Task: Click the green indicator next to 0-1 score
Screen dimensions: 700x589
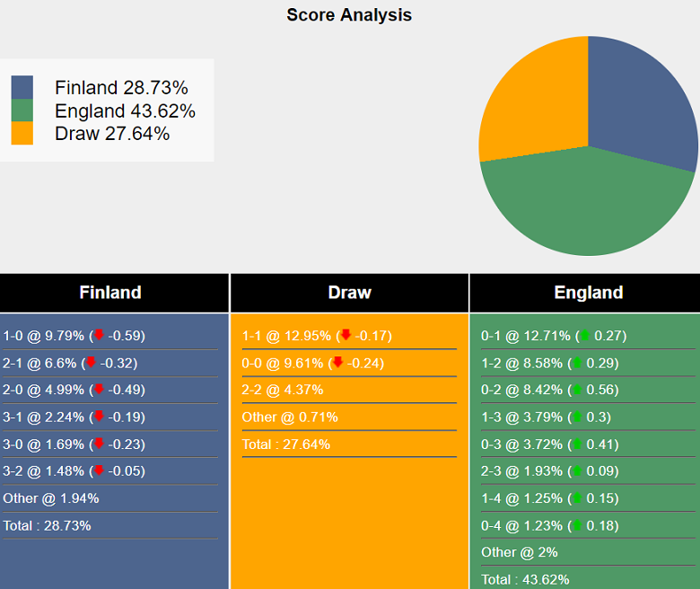Action: (x=585, y=336)
